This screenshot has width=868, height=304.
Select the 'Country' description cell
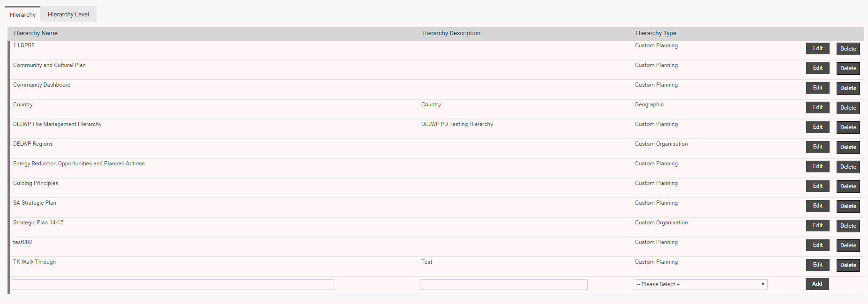431,104
